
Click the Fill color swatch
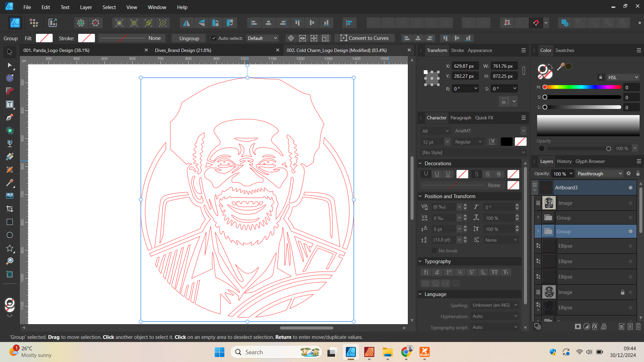click(x=44, y=38)
